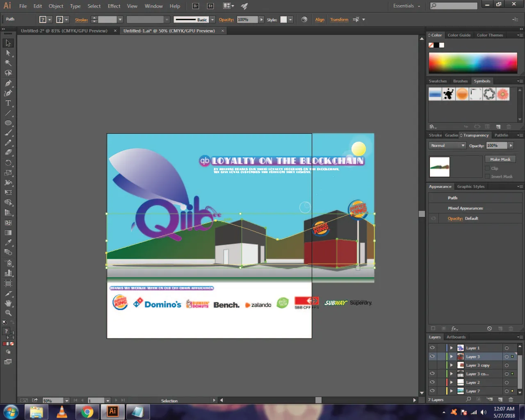Screen dimensions: 525x420
Task: Open the Essentials workspace switcher
Action: (406, 6)
